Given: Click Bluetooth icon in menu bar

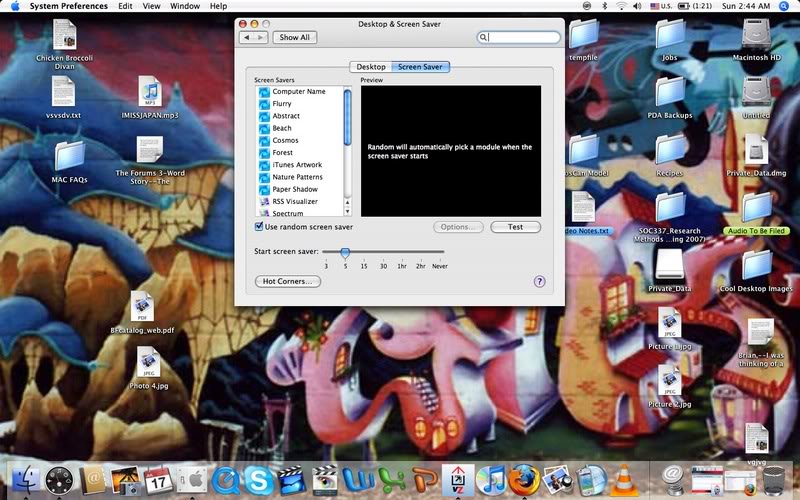Looking at the screenshot, I should pos(605,6).
